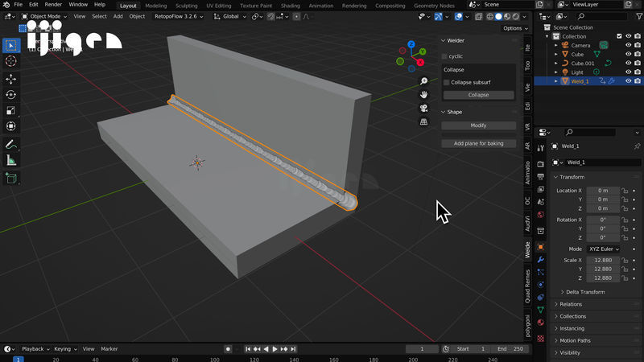Jump to the end frame
Screen dimensions: 644x362
point(293,349)
